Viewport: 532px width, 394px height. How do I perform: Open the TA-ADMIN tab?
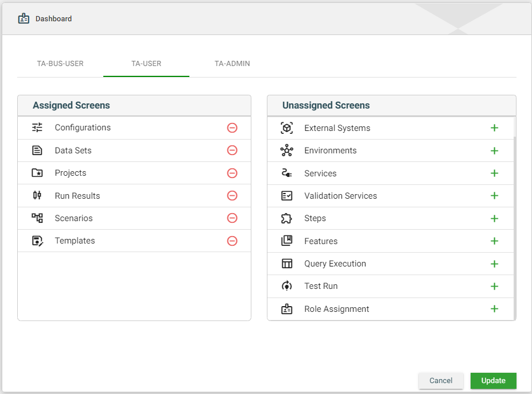pyautogui.click(x=232, y=64)
